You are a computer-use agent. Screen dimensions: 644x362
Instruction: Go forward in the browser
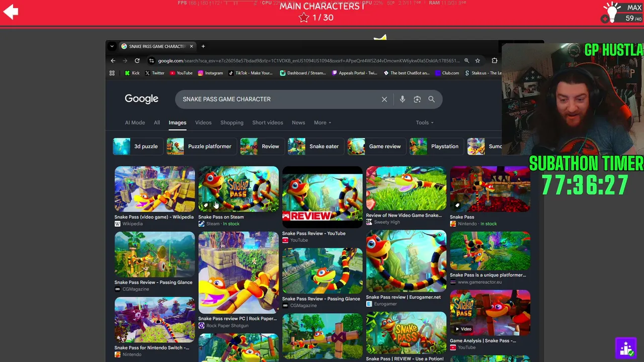pos(125,61)
